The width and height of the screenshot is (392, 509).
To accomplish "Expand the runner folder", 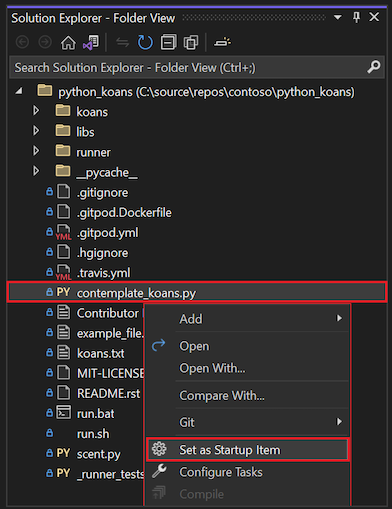I will click(x=36, y=151).
